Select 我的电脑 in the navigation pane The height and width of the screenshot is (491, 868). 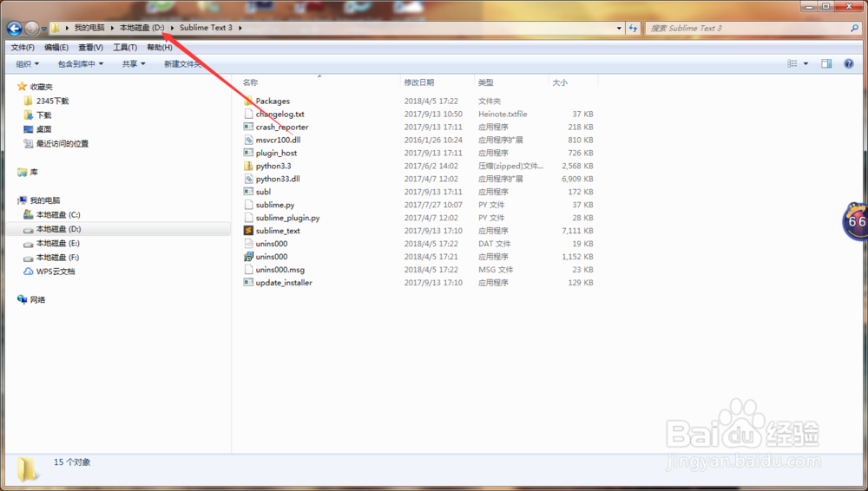pyautogui.click(x=45, y=200)
